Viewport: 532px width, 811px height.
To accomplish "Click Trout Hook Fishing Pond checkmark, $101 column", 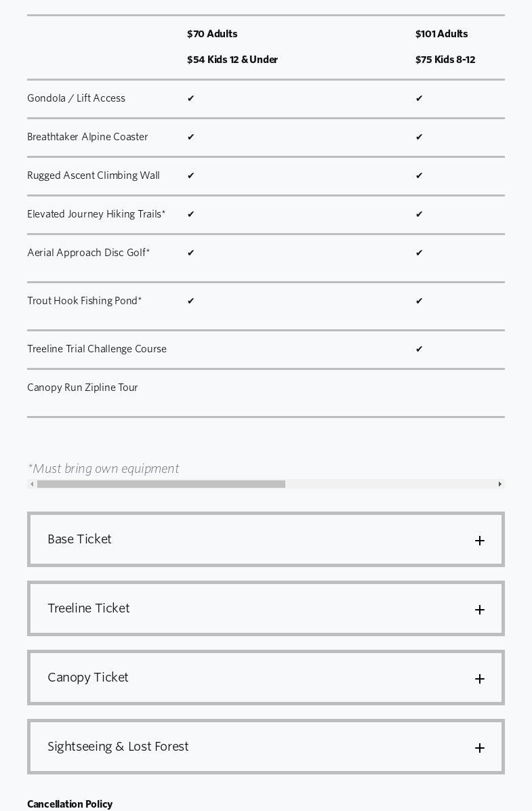I will [420, 301].
